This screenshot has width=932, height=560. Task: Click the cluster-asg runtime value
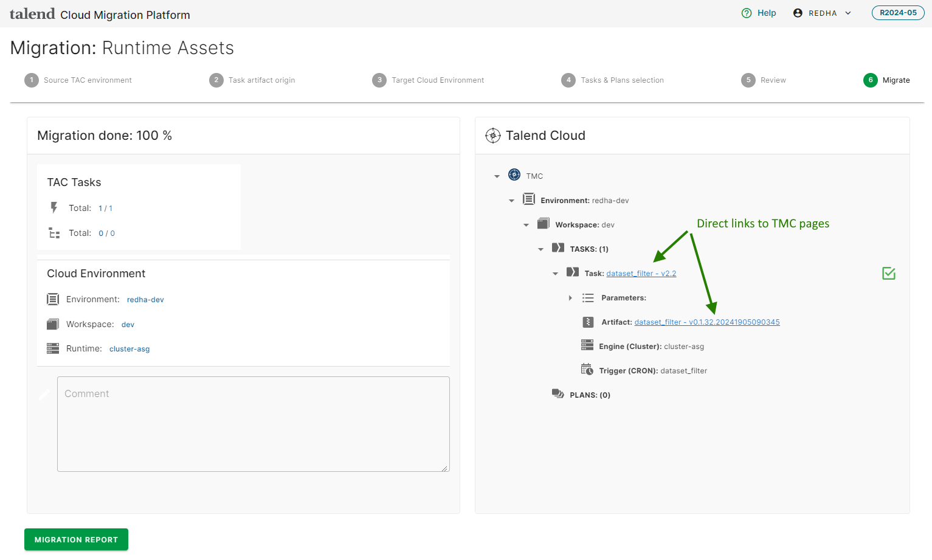point(129,349)
